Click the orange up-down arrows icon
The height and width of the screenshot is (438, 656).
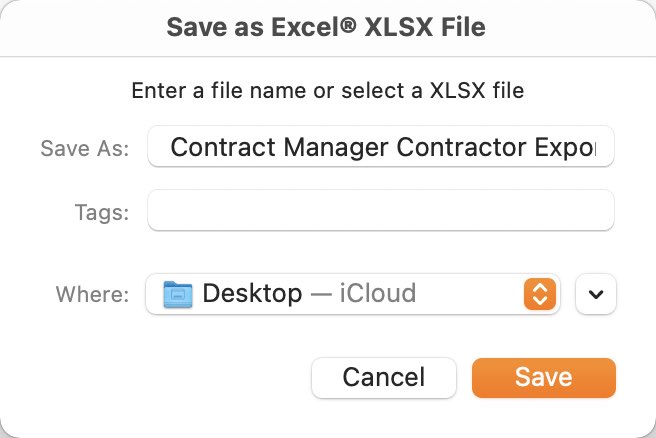coord(540,294)
